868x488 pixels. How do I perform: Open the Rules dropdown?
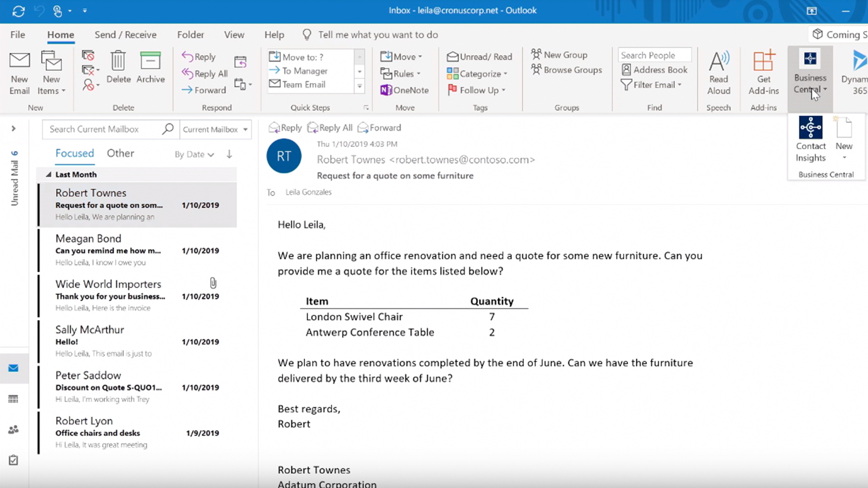coord(400,74)
